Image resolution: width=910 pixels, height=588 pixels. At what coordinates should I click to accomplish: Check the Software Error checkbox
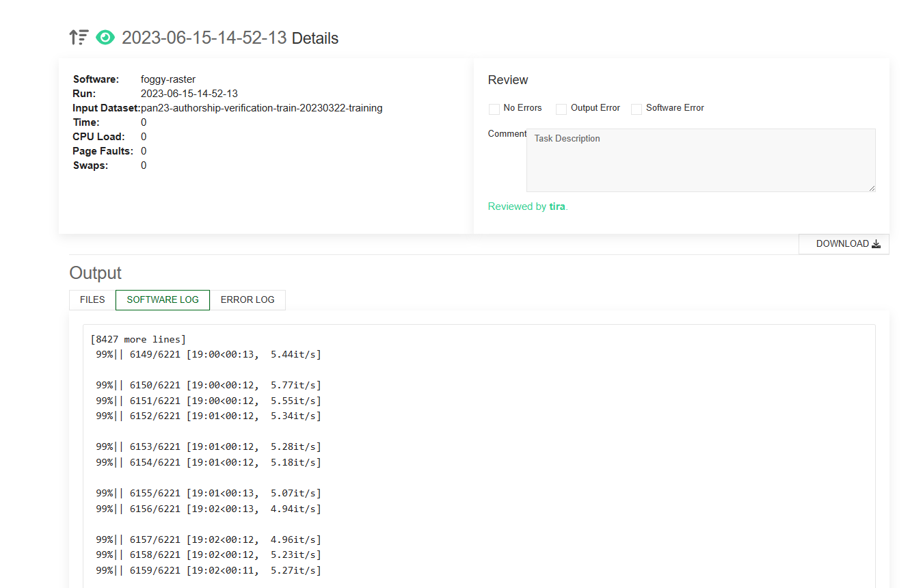coord(637,109)
